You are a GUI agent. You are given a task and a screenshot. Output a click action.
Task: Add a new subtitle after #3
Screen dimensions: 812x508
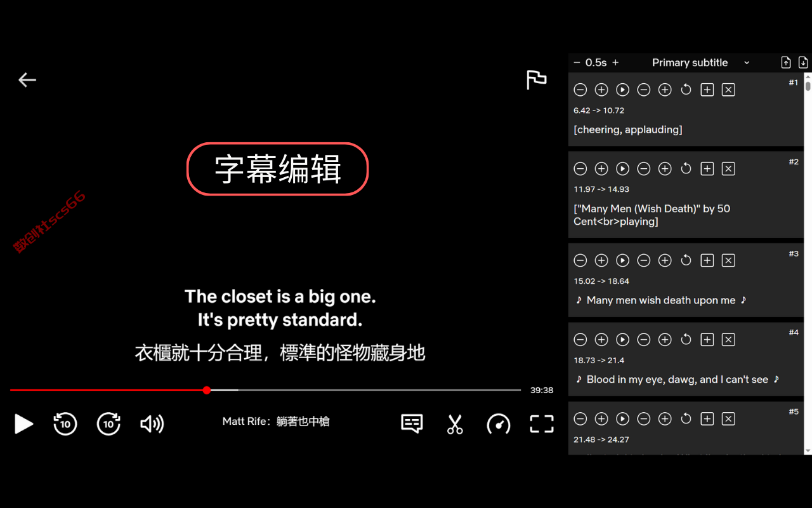tap(707, 260)
